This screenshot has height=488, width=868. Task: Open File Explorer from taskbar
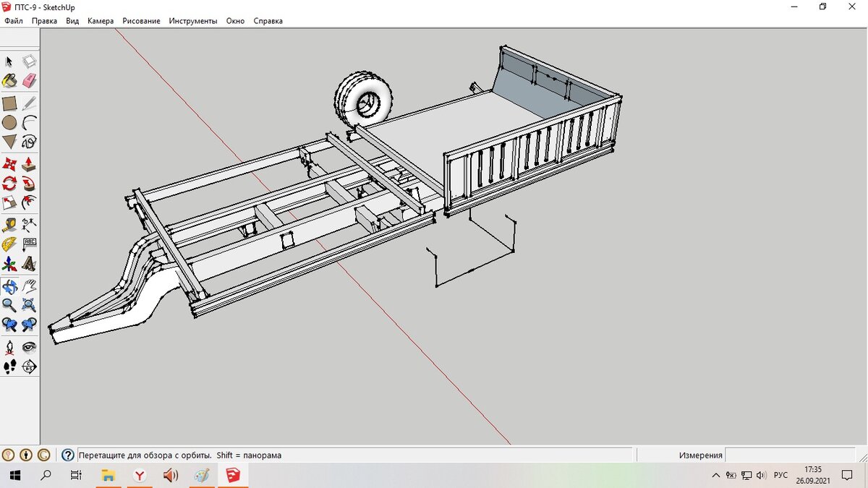109,476
